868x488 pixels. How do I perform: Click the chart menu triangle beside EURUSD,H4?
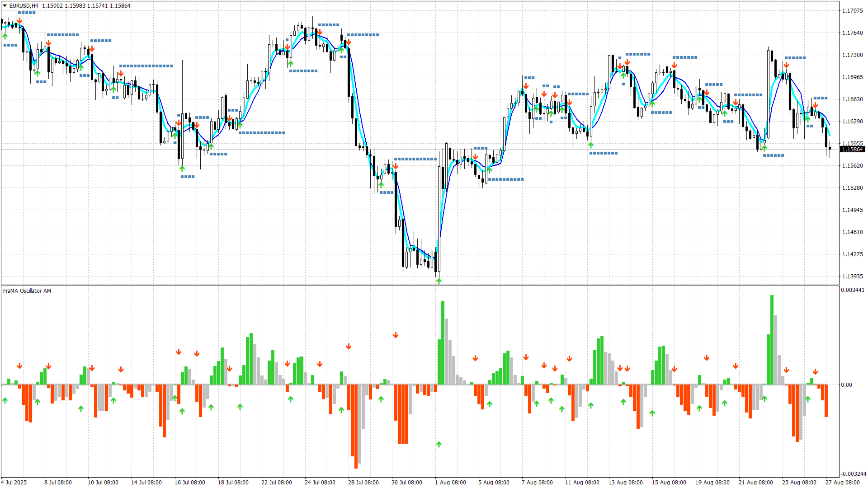coord(5,6)
